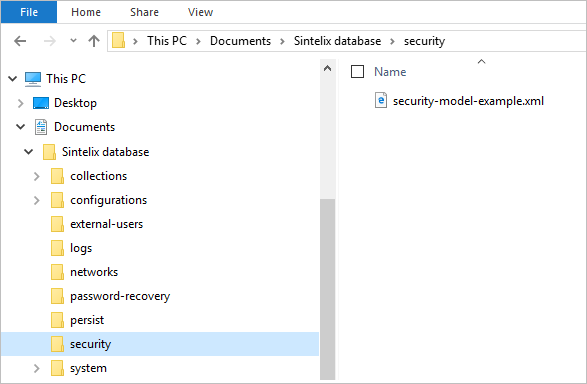Select Documents in the address bar
Viewport: 587px width, 384px height.
pos(240,40)
